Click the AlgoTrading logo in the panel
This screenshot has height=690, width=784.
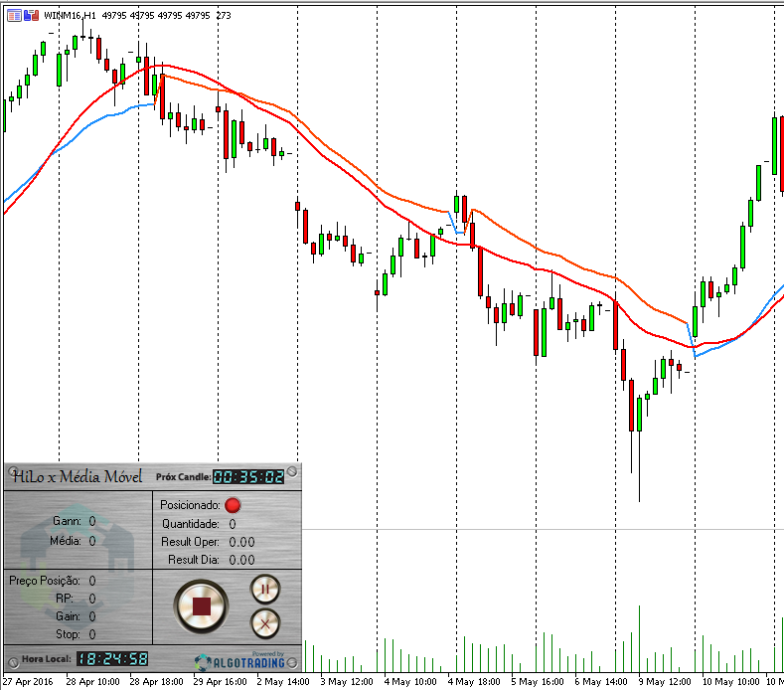(239, 661)
